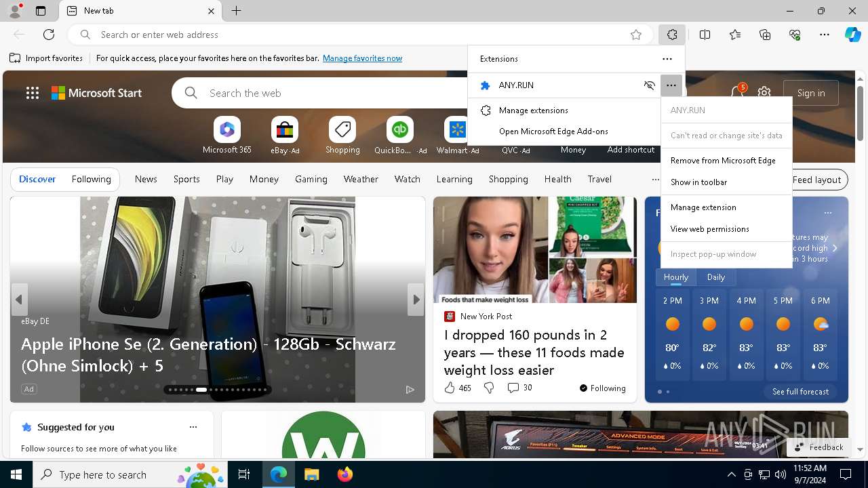
Task: Switch weather card to Hourly
Action: 676,277
